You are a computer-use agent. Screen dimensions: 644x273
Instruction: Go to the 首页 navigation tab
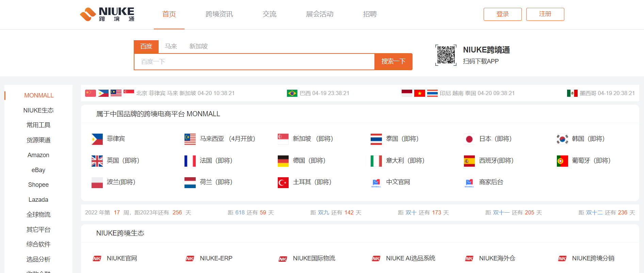[169, 14]
